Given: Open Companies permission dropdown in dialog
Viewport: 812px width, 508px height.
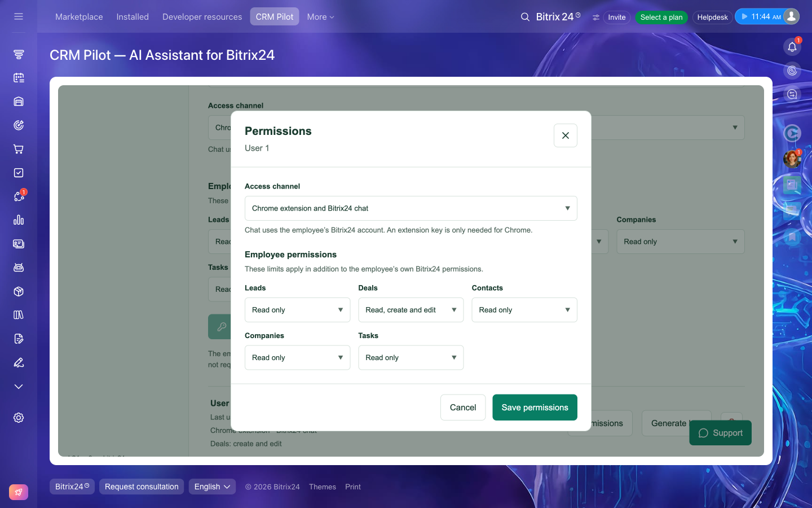Looking at the screenshot, I should (x=298, y=358).
